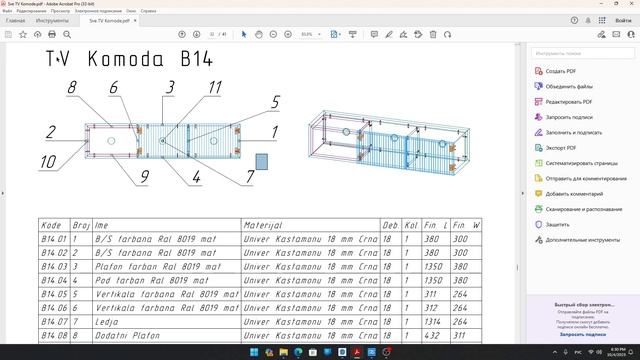The width and height of the screenshot is (640, 360).
Task: Click the fit page display icon
Action: coord(334,35)
